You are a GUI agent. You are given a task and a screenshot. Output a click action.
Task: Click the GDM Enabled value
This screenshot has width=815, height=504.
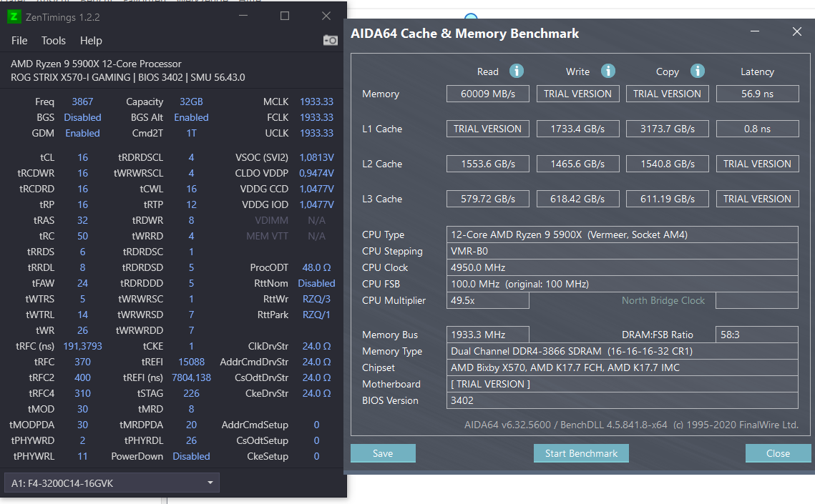click(82, 134)
